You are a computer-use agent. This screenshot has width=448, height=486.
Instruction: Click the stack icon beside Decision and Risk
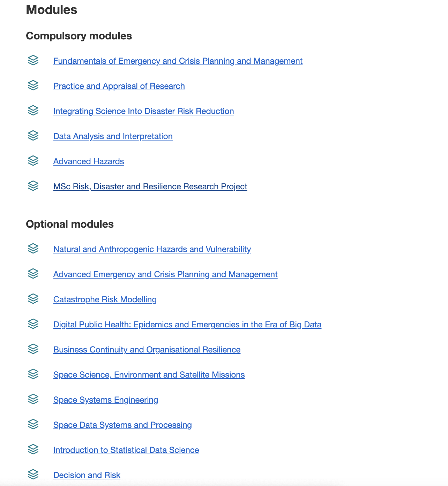(x=33, y=474)
